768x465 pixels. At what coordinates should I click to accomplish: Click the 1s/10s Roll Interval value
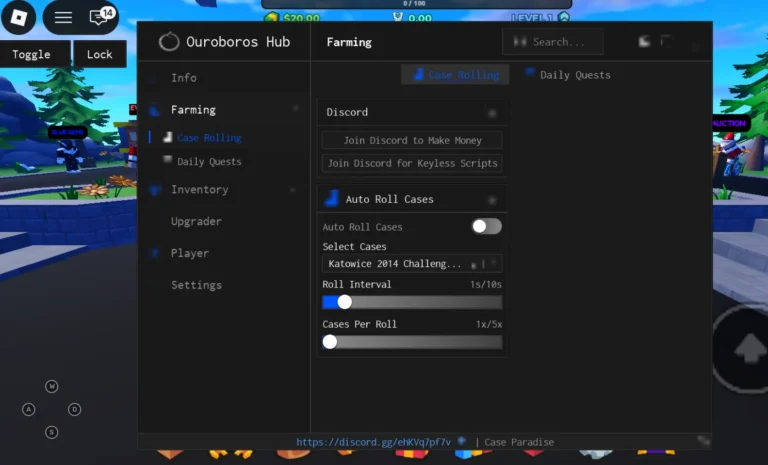click(x=485, y=285)
